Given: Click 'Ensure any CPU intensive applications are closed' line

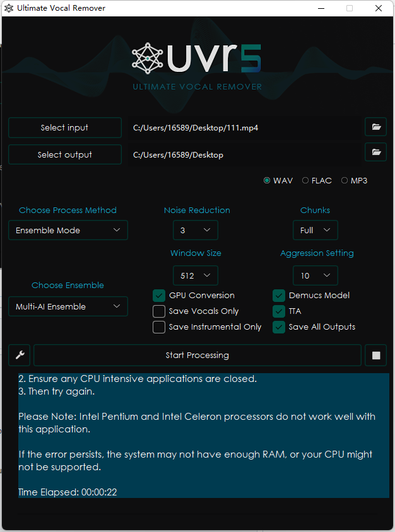Looking at the screenshot, I should [x=138, y=379].
